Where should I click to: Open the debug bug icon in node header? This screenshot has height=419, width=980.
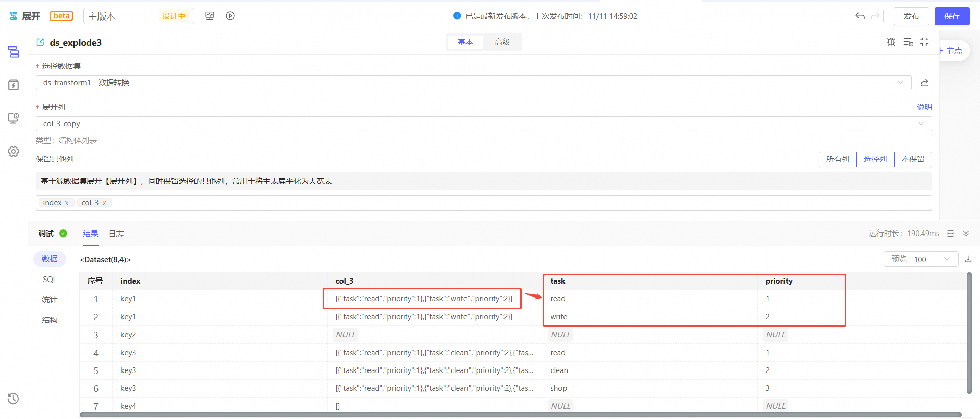click(x=891, y=42)
